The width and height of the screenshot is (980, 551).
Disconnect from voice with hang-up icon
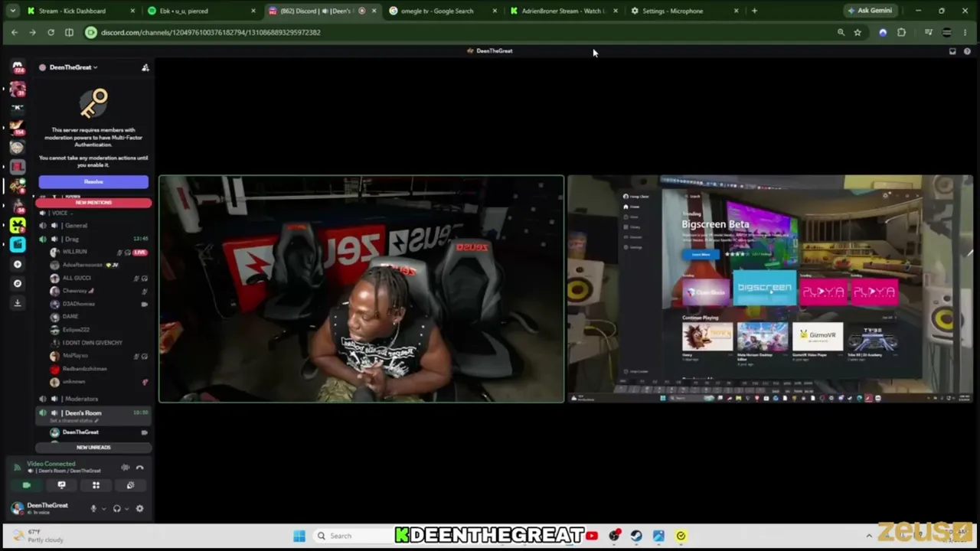point(139,467)
